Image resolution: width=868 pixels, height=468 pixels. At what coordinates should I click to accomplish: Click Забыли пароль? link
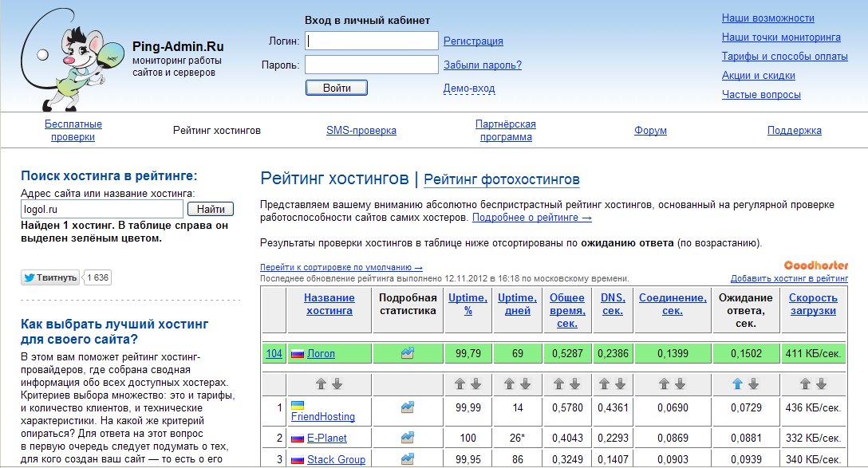click(483, 65)
